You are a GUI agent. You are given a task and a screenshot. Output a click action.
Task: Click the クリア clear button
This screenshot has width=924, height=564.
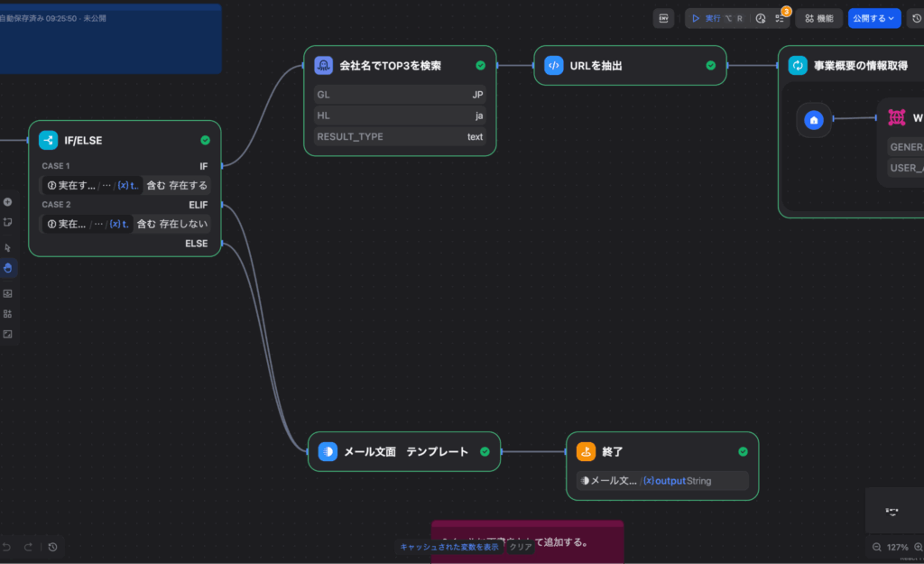520,547
